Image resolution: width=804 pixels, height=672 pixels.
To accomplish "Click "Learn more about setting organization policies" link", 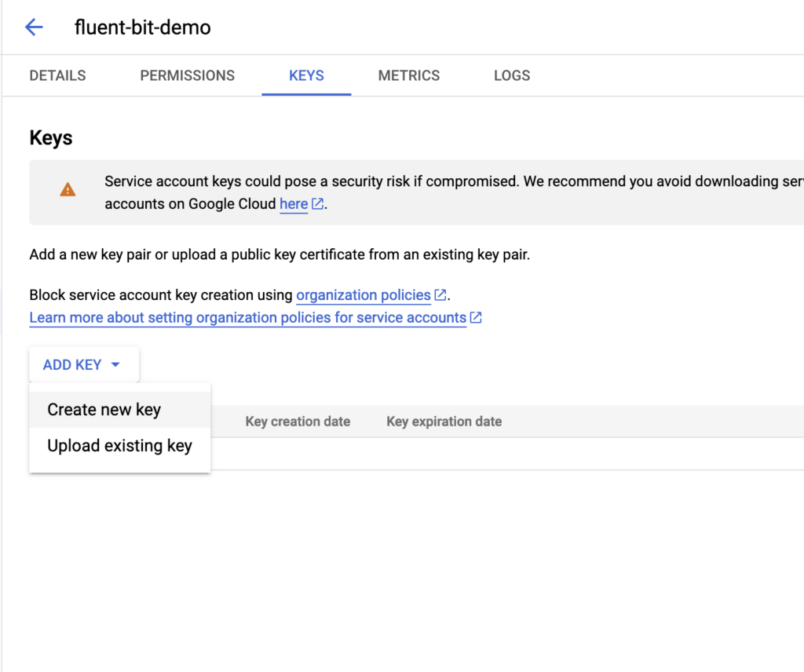I will click(247, 318).
